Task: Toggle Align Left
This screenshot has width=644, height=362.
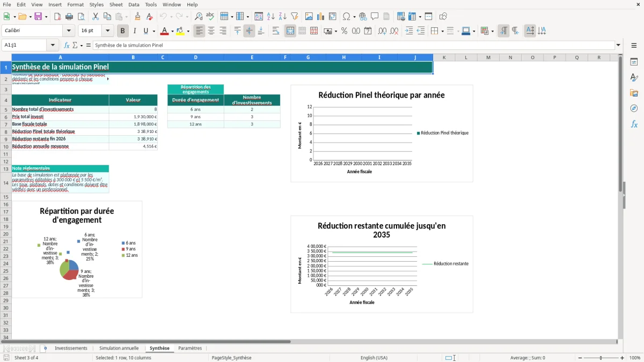Action: coord(200,31)
